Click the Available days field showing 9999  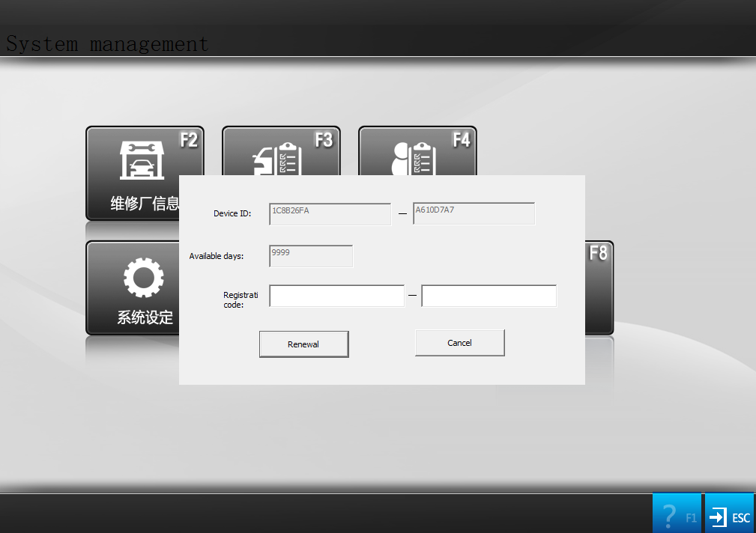[x=310, y=256]
